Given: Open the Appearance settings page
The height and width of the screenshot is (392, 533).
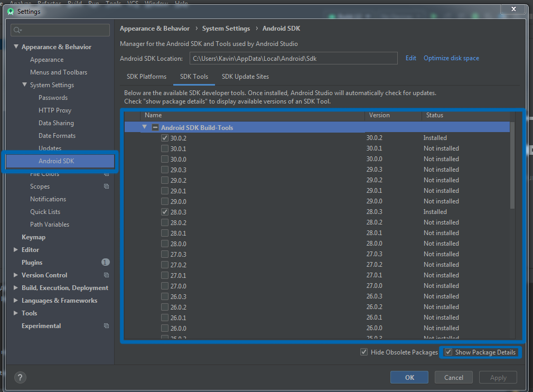Looking at the screenshot, I should (46, 60).
